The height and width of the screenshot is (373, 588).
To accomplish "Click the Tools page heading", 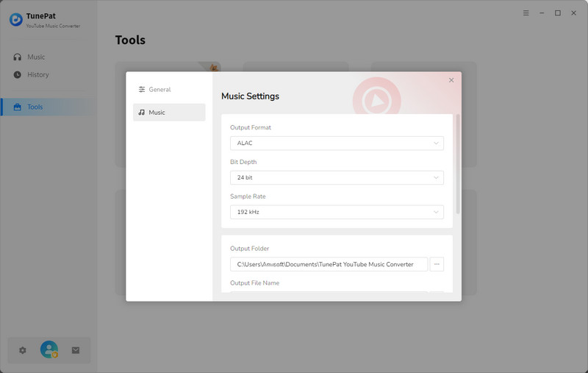I will (x=130, y=40).
